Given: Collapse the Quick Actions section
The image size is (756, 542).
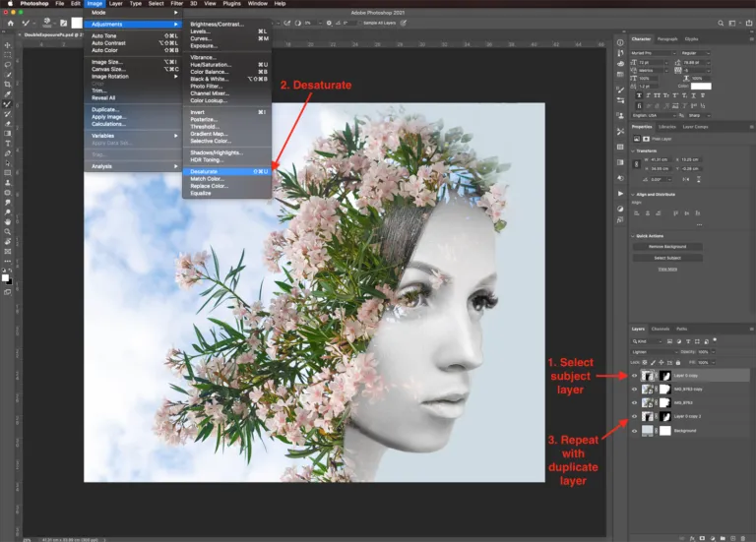Looking at the screenshot, I should pos(633,235).
